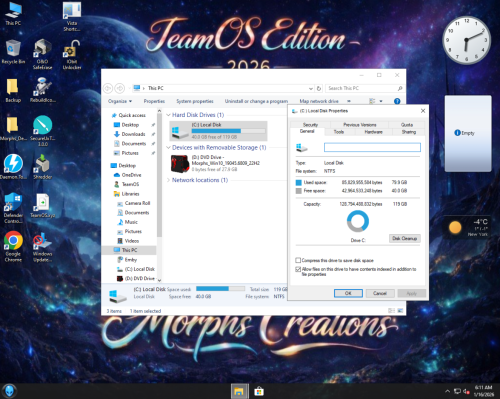Expand the toolbar overflow chevron after Map network drive
Image resolution: width=500 pixels, height=399 pixels.
349,101
